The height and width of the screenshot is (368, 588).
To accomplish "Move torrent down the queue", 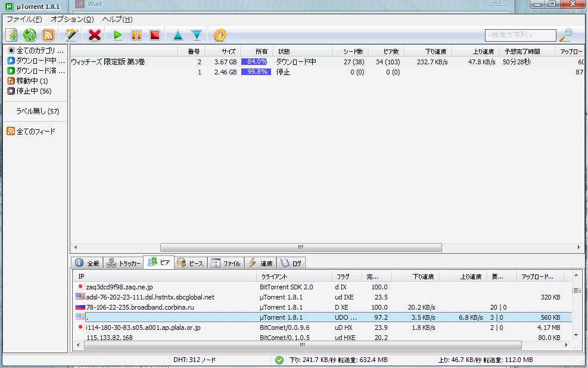I will coord(196,35).
